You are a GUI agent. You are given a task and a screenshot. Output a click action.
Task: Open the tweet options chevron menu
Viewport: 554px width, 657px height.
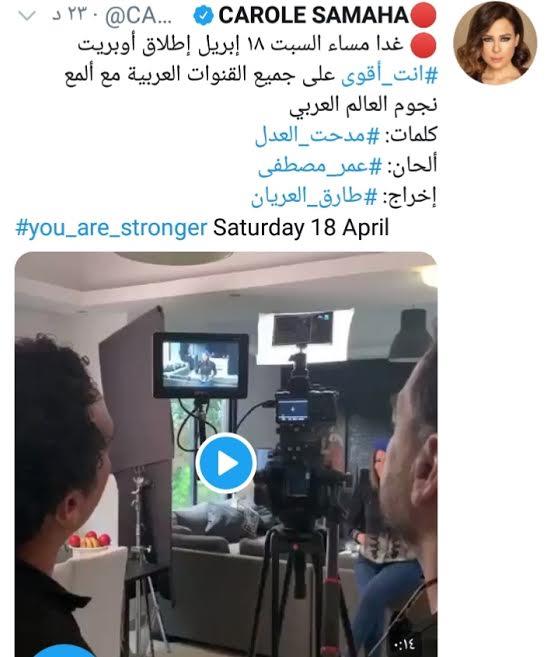click(27, 16)
